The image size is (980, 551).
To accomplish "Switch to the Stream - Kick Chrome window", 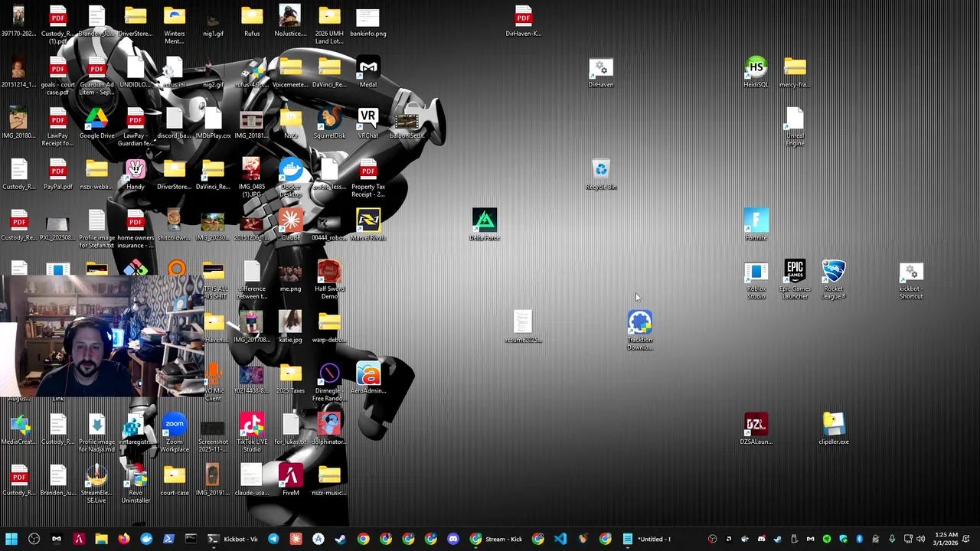I will 496,539.
